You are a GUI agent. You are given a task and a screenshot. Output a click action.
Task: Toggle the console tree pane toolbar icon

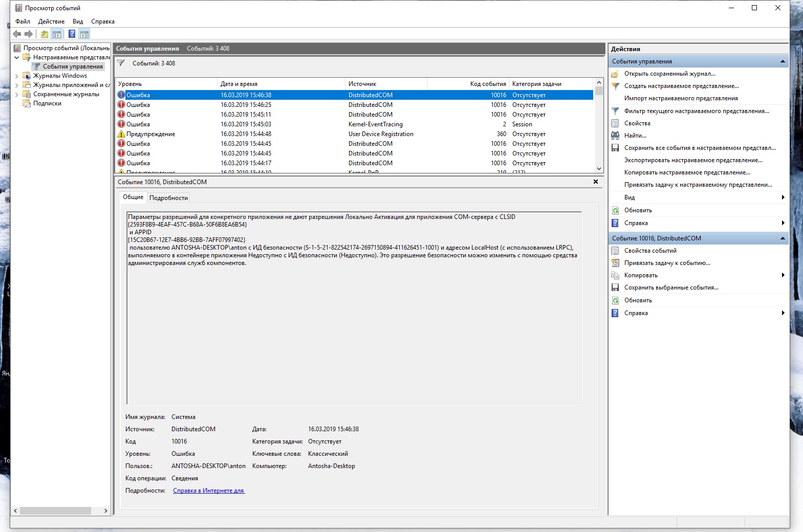[57, 34]
